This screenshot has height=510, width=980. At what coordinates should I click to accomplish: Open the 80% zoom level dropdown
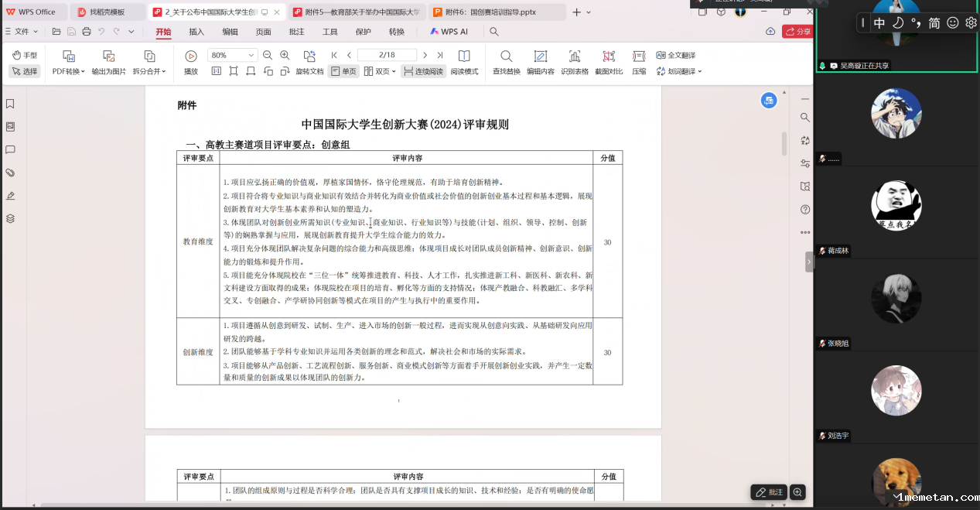coord(251,56)
